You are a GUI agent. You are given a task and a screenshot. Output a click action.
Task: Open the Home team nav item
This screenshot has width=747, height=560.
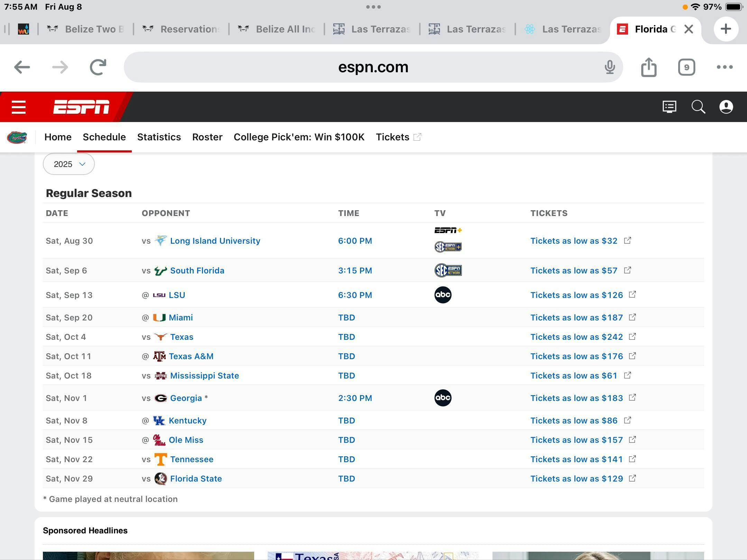click(58, 137)
